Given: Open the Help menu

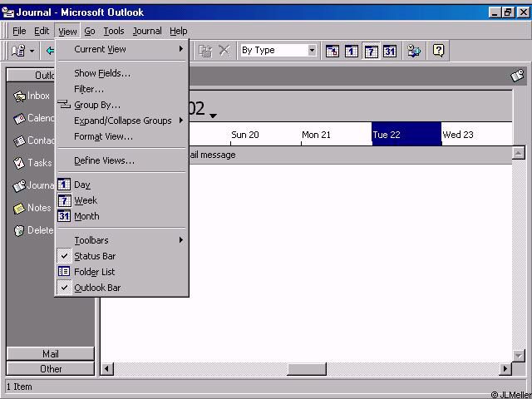Looking at the screenshot, I should pos(179,32).
